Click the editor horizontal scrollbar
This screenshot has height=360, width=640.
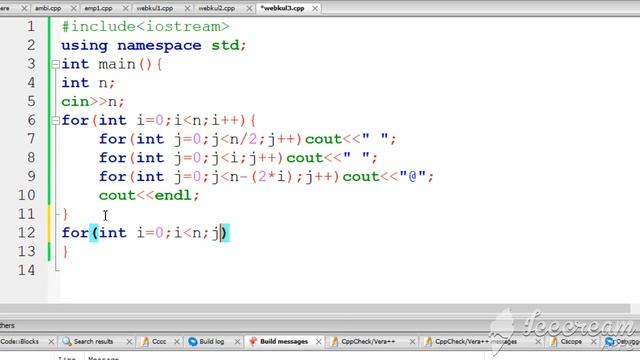[315, 309]
